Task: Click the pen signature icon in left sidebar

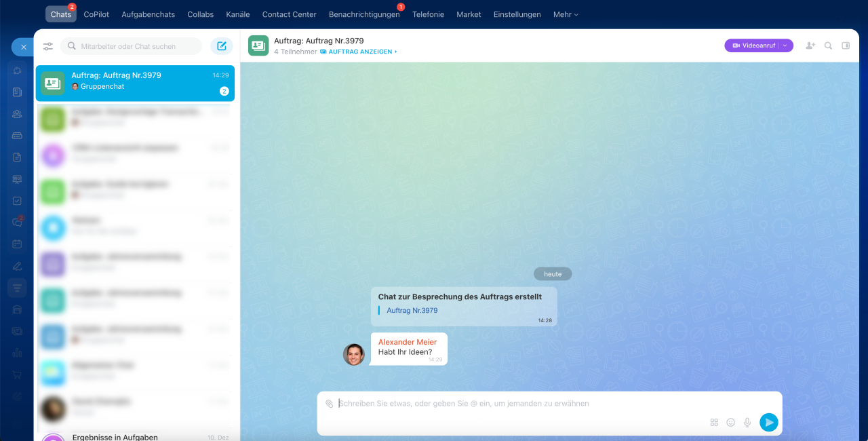Action: coord(17,266)
